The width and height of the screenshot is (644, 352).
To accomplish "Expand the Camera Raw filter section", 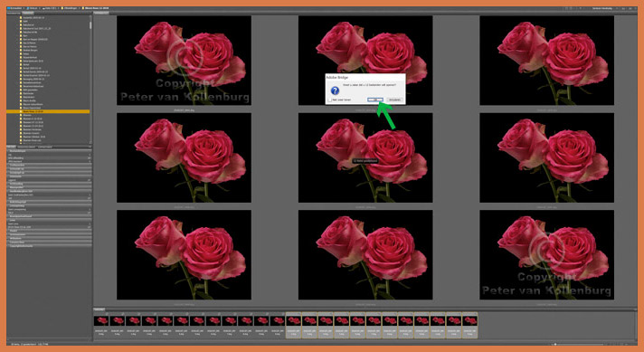I will click(x=49, y=243).
